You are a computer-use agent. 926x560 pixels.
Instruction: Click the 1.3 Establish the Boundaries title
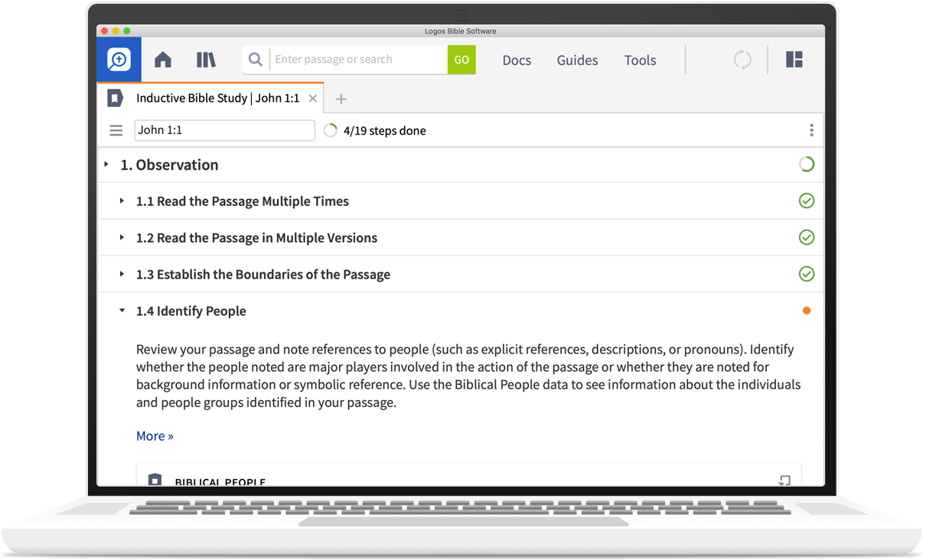pos(262,274)
